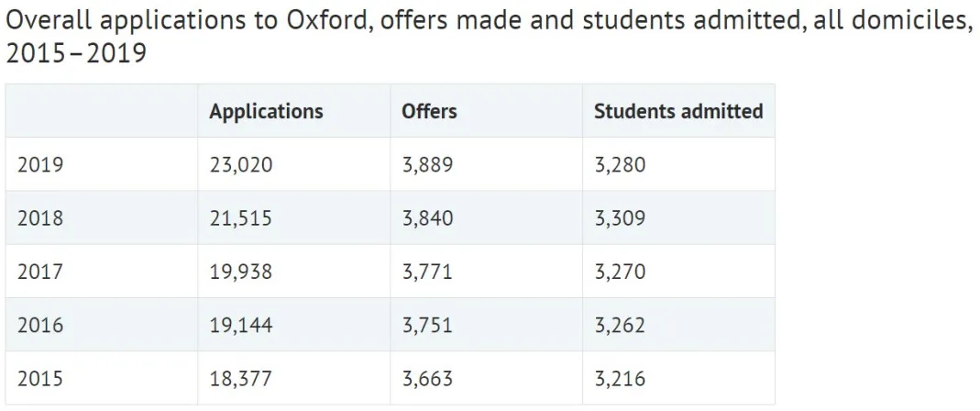Select the 3,309 students admitted cell
980x411 pixels.
click(x=620, y=218)
